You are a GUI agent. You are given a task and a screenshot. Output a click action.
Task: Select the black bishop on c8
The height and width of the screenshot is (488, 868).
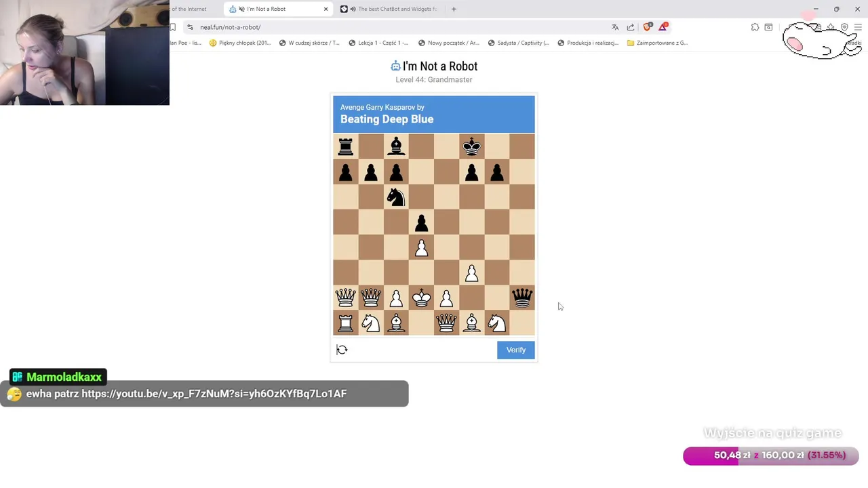(396, 146)
